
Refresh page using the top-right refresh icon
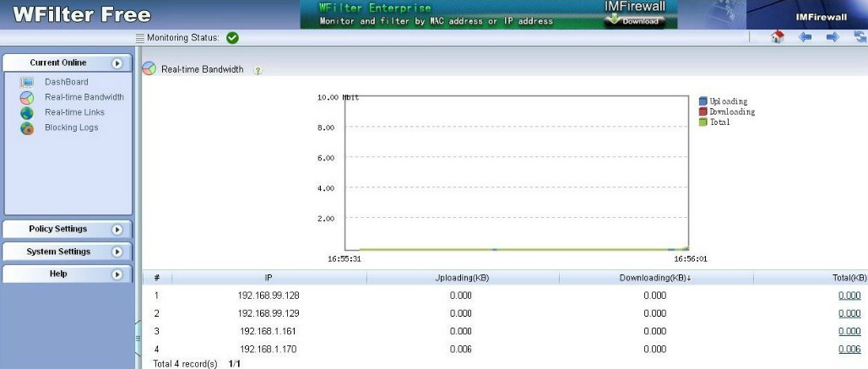pyautogui.click(x=860, y=37)
